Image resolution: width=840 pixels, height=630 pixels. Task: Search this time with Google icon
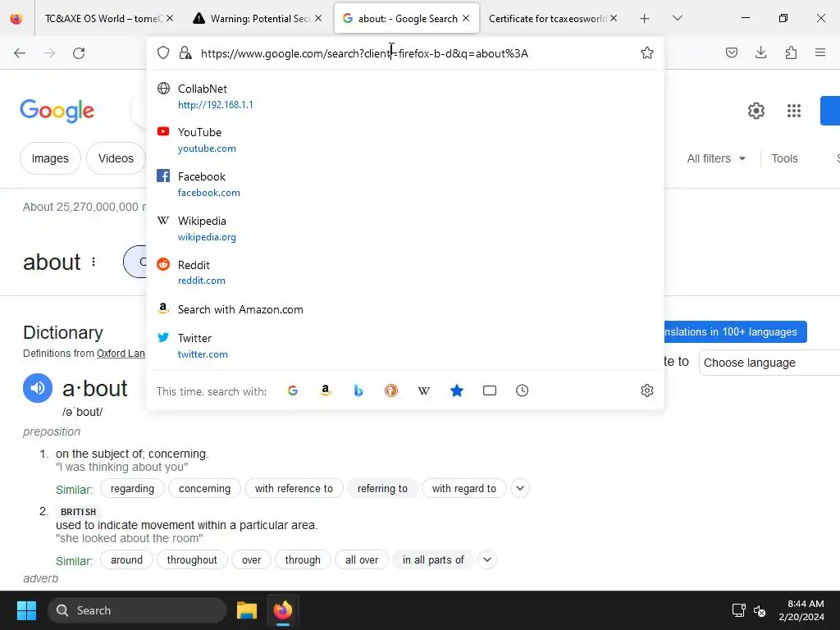[293, 390]
